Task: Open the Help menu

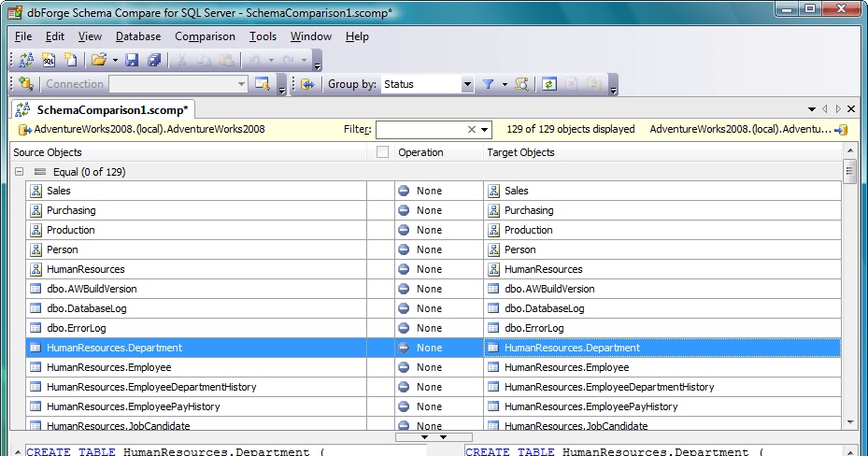Action: [357, 36]
